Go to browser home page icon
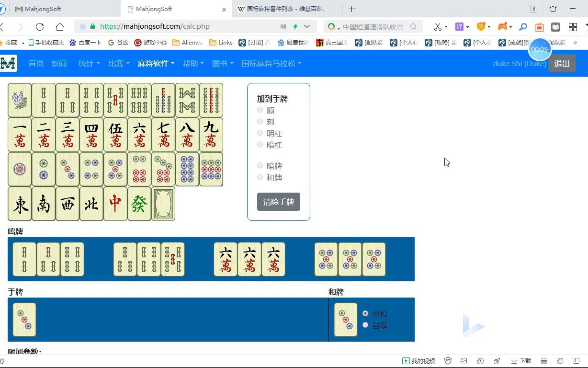 coord(60,27)
